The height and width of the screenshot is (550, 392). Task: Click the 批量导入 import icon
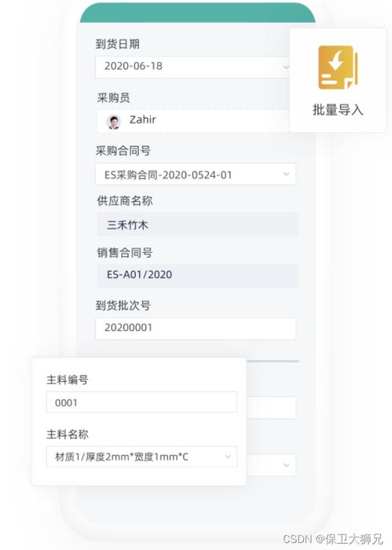[338, 68]
